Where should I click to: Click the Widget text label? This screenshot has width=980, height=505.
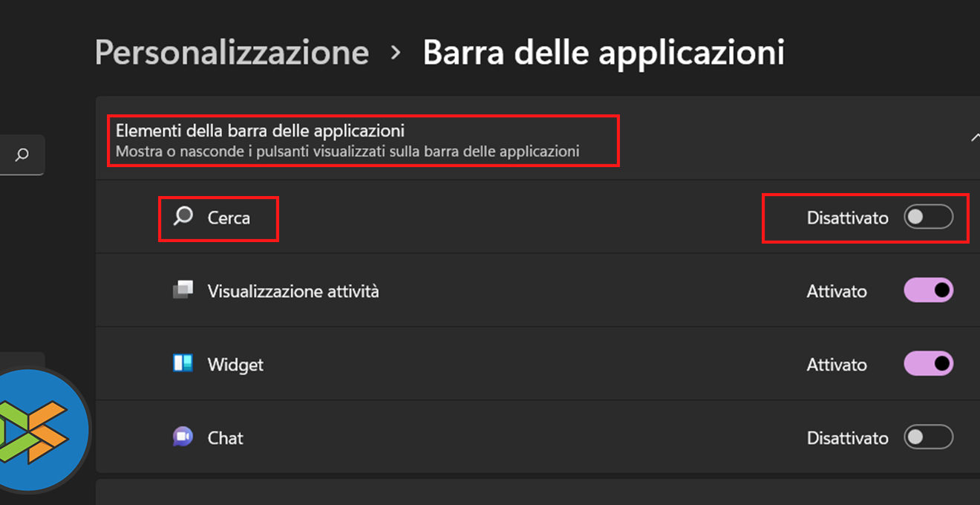[235, 365]
